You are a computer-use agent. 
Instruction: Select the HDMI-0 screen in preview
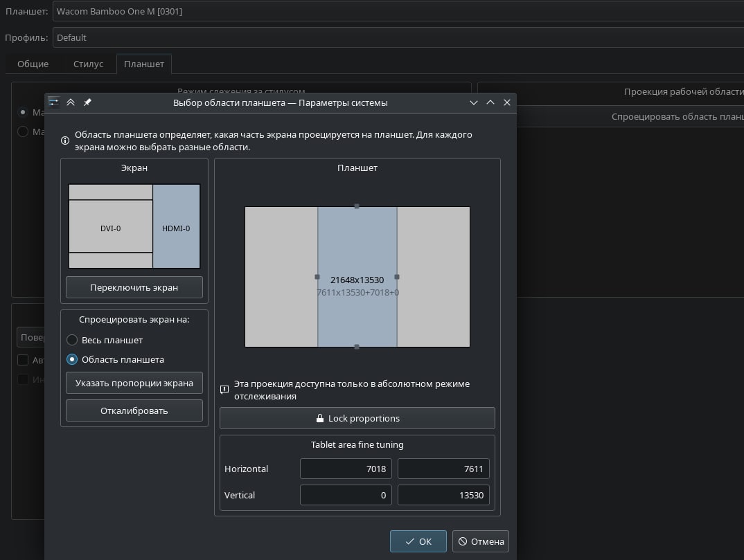click(176, 226)
